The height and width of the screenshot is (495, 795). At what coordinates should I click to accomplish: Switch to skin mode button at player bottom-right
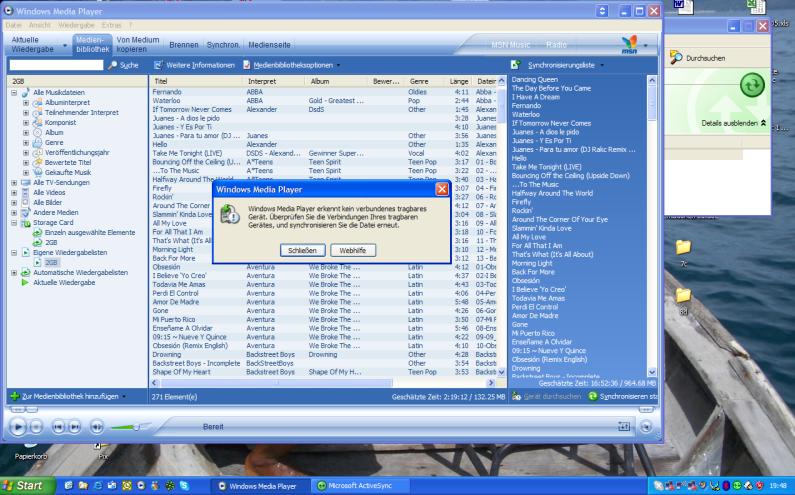(646, 427)
